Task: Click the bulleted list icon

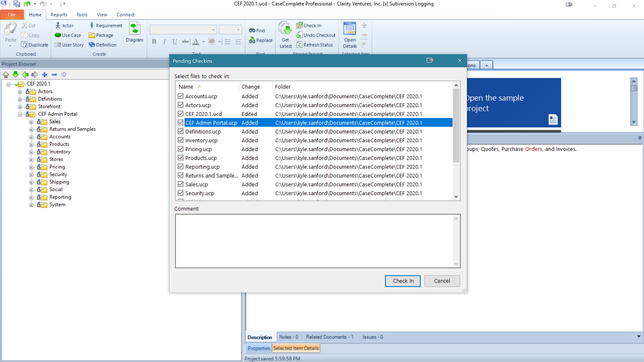Action: pyautogui.click(x=228, y=41)
